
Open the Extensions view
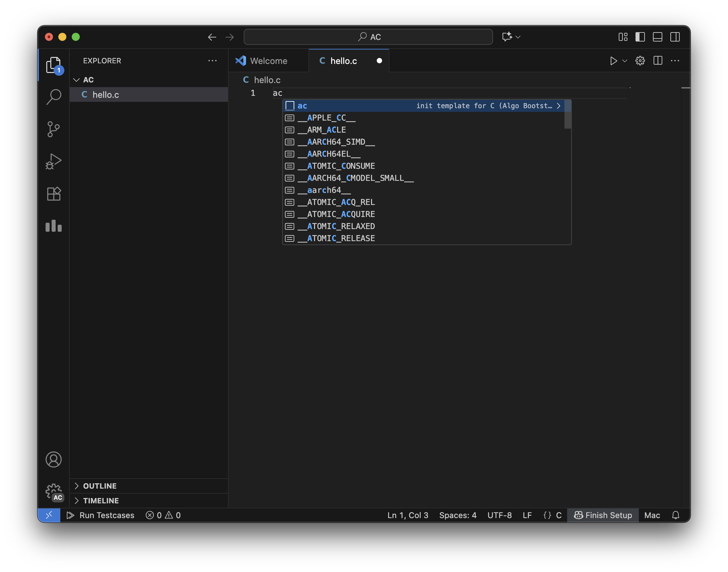coord(54,194)
